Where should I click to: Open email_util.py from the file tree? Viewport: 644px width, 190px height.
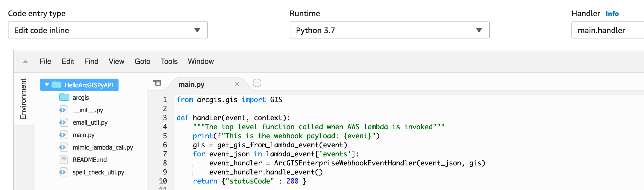tap(90, 122)
